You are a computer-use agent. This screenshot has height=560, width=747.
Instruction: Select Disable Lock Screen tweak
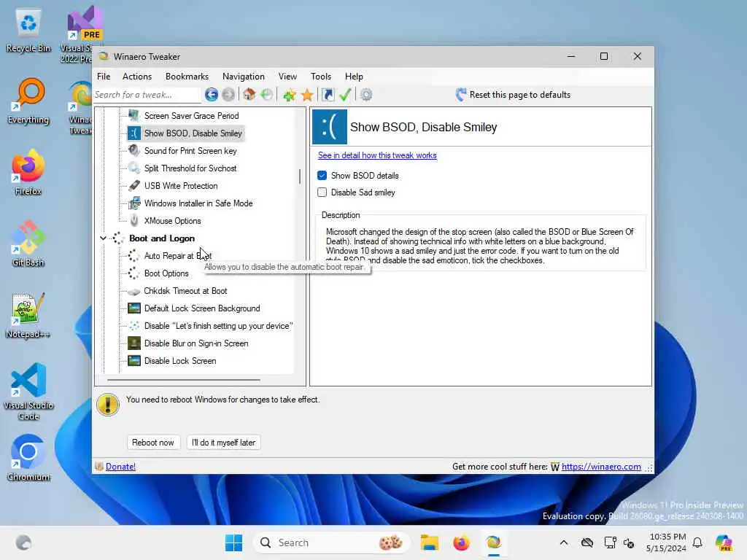180,361
